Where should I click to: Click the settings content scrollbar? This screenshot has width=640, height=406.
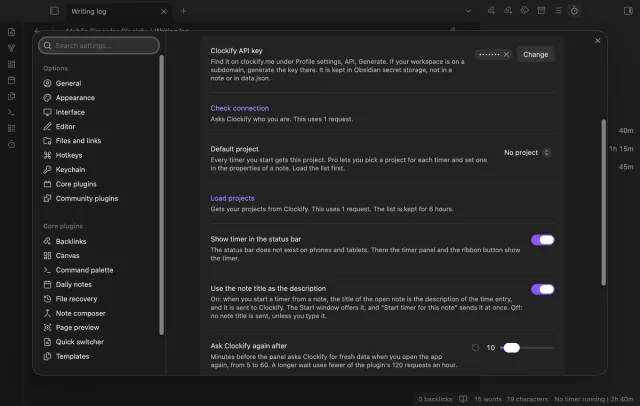pyautogui.click(x=603, y=202)
